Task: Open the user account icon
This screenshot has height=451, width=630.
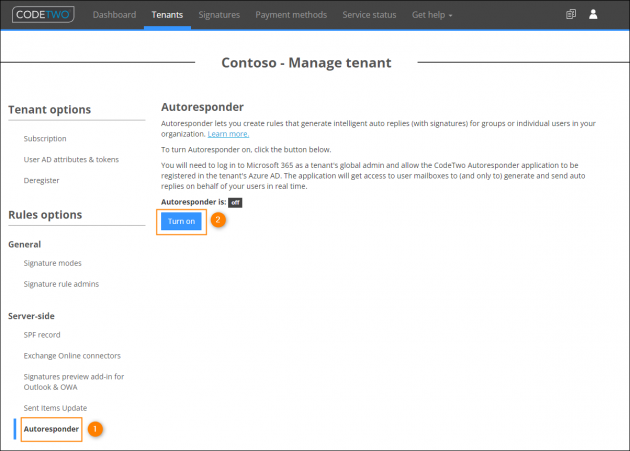Action: [593, 14]
